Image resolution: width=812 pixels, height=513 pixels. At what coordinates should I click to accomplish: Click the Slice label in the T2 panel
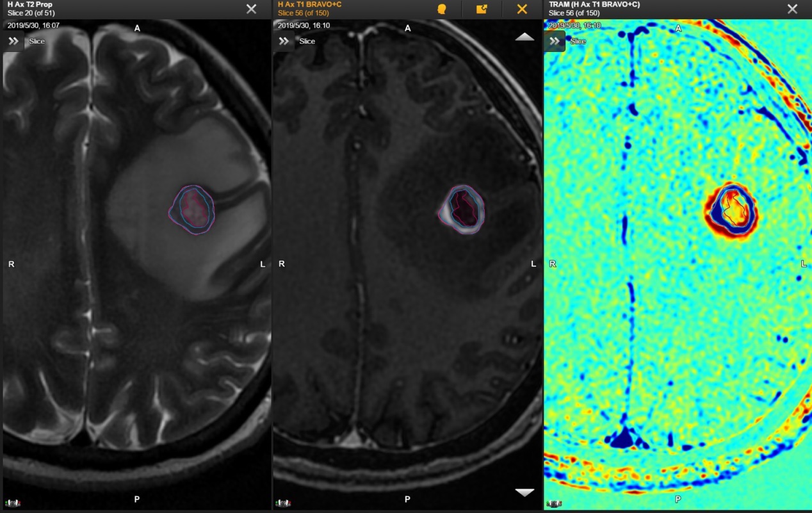[x=37, y=41]
